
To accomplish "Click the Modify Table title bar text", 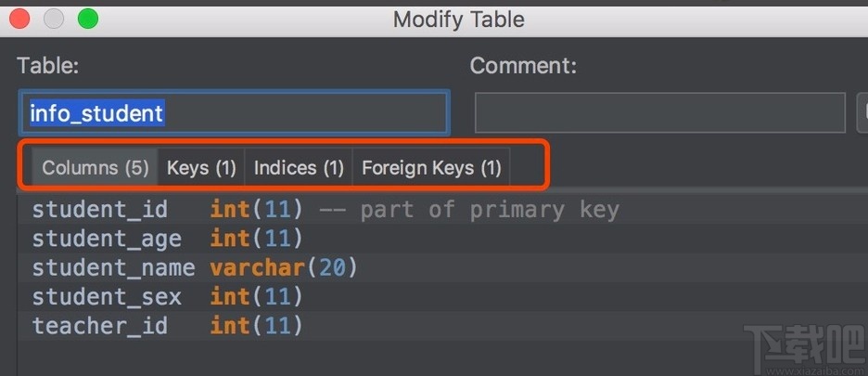I will [458, 19].
